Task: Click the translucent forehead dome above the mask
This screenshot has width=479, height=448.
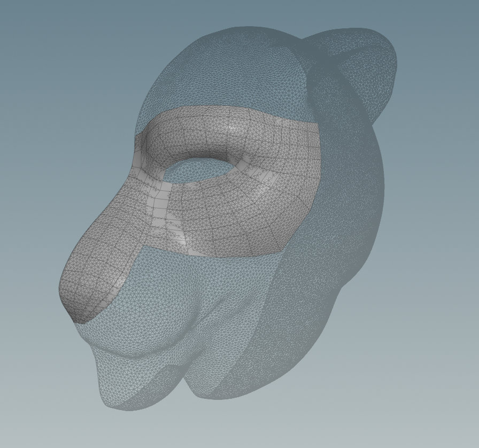Action: coord(225,69)
